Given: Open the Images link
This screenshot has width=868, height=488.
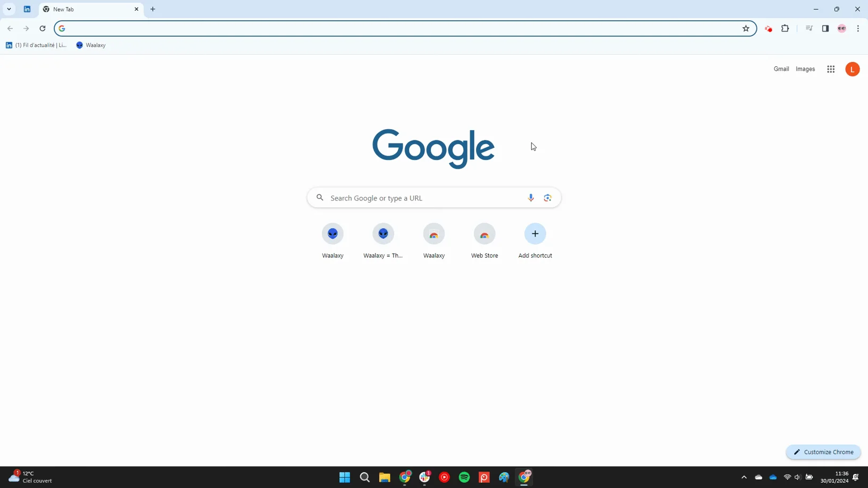Looking at the screenshot, I should pos(805,69).
